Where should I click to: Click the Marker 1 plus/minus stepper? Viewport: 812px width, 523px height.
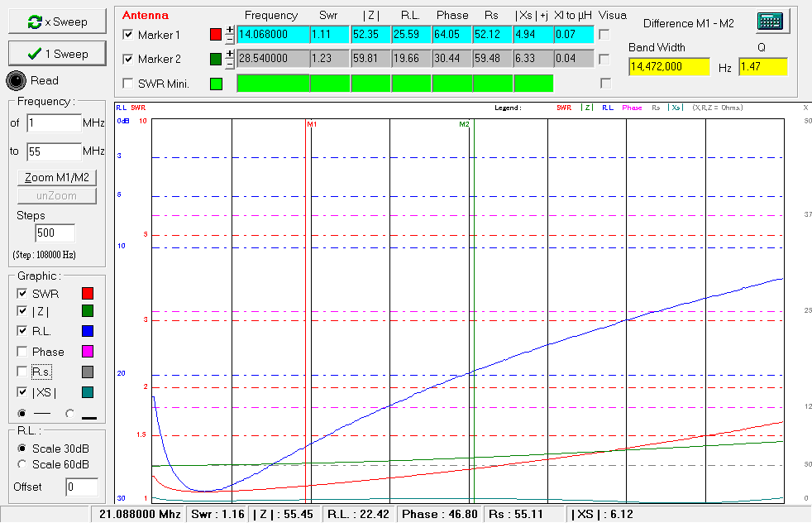pyautogui.click(x=230, y=35)
